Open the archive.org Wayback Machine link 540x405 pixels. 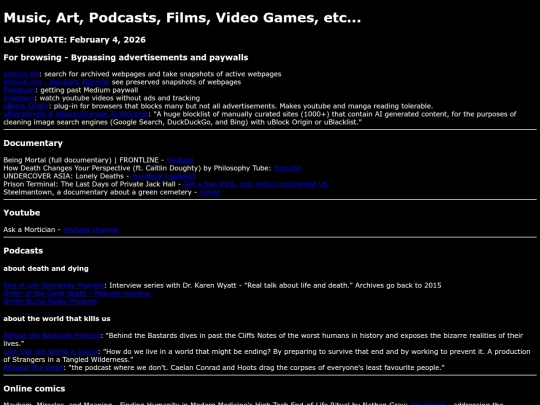click(56, 82)
